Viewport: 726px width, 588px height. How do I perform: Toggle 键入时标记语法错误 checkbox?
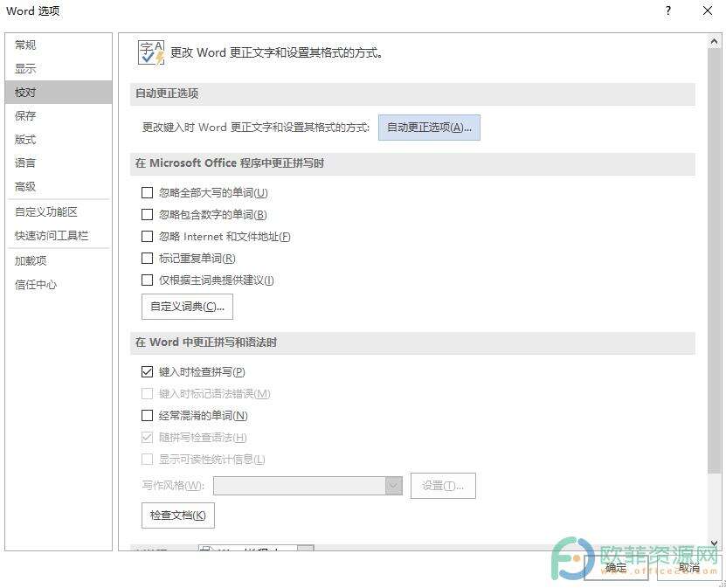click(x=147, y=393)
